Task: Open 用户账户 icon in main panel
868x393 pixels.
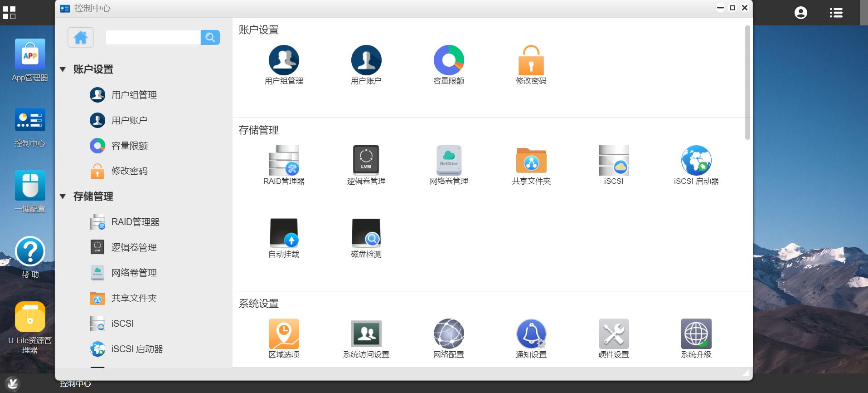Action: tap(366, 60)
